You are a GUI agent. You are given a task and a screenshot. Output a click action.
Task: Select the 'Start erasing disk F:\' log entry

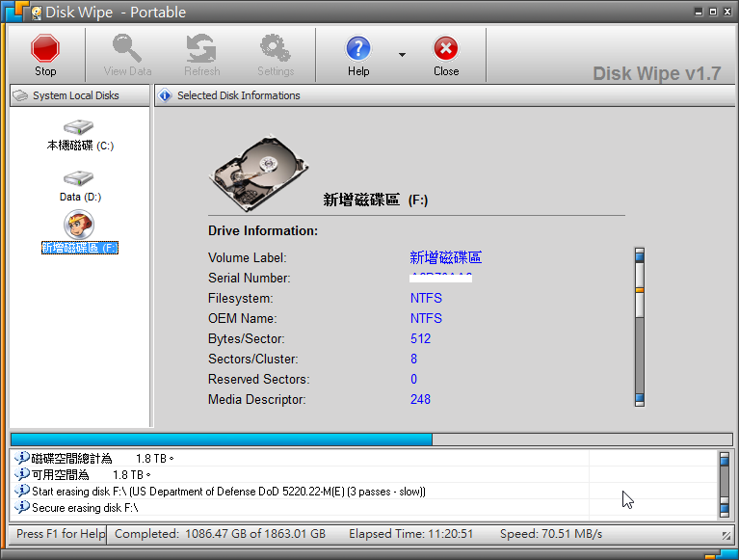[x=227, y=492]
